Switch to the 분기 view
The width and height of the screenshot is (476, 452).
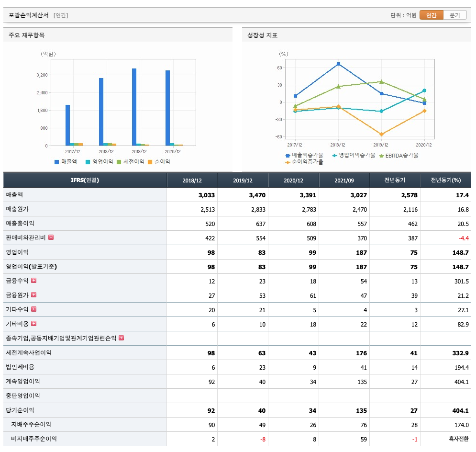coord(455,15)
